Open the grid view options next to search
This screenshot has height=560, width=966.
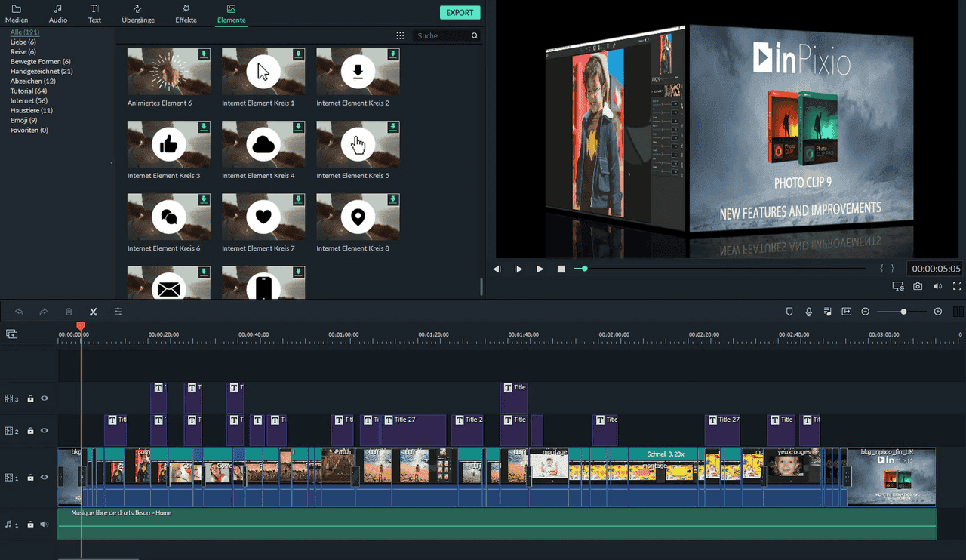(x=401, y=35)
